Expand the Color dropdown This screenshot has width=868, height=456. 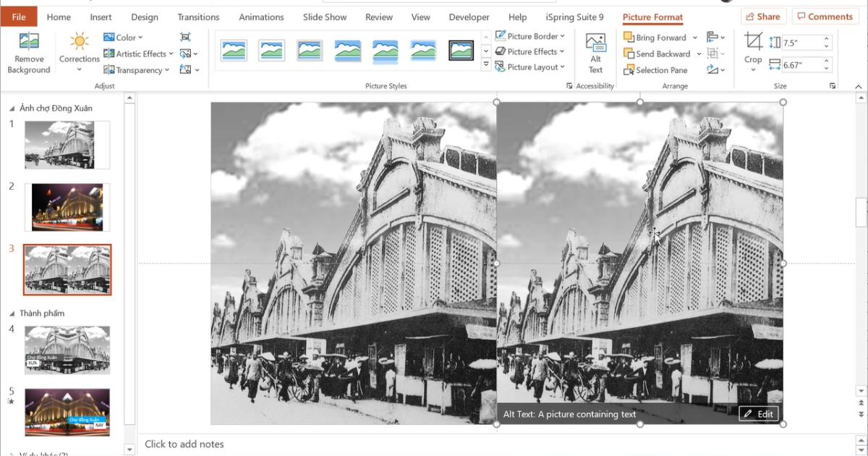click(124, 37)
